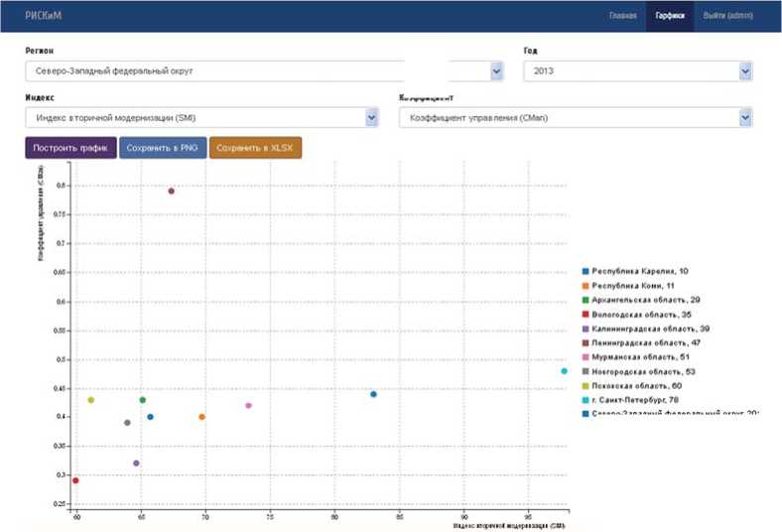Click Республика Коми orange legend swatch
The image size is (782, 532).
click(586, 285)
